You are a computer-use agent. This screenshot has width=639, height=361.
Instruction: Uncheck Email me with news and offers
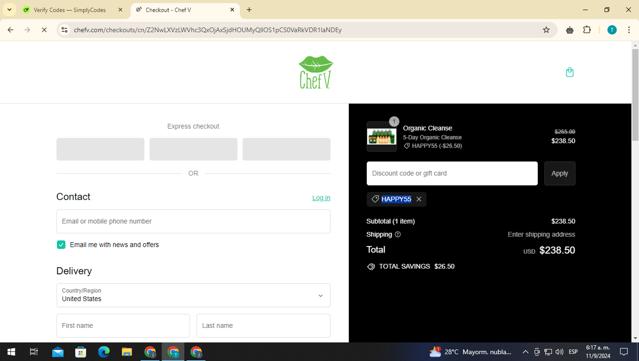[x=61, y=244]
